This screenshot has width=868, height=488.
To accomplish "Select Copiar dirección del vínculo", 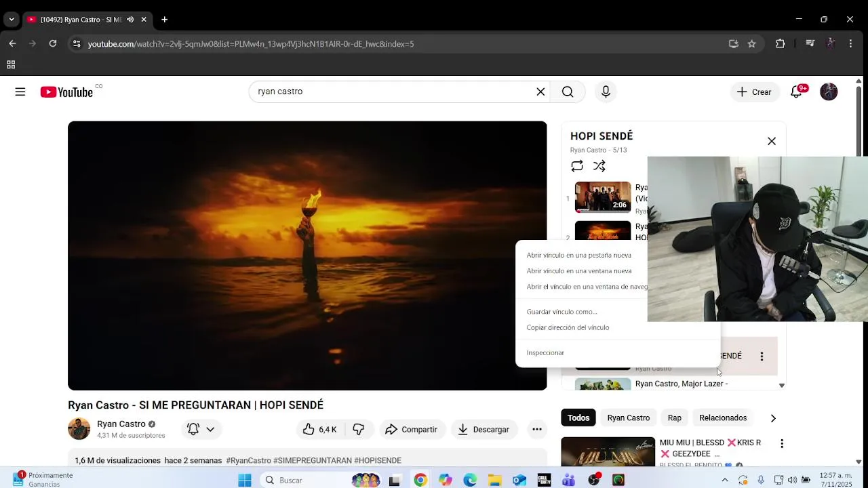I will (x=568, y=327).
